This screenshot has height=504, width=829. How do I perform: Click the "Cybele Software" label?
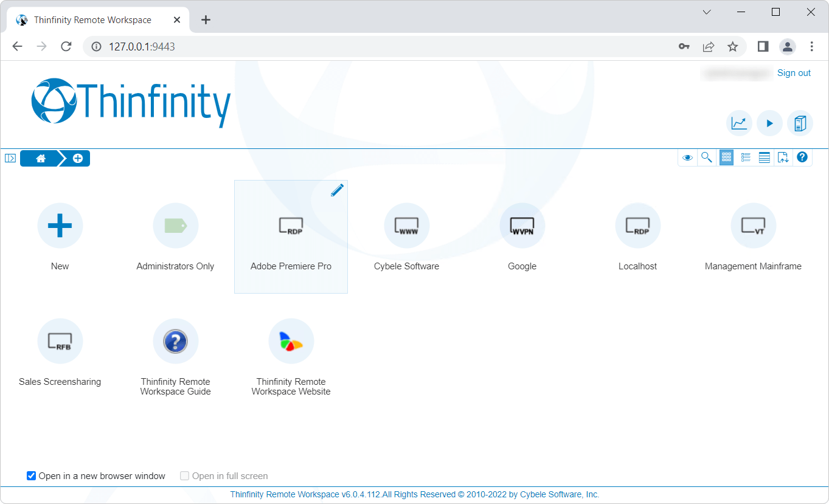pyautogui.click(x=406, y=266)
